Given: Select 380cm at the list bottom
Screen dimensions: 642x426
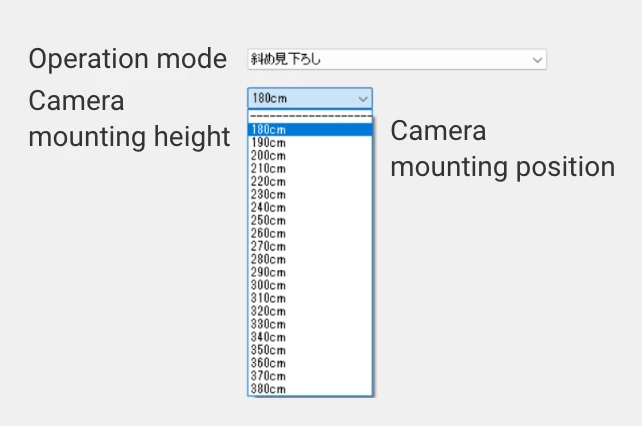Looking at the screenshot, I should point(310,389).
